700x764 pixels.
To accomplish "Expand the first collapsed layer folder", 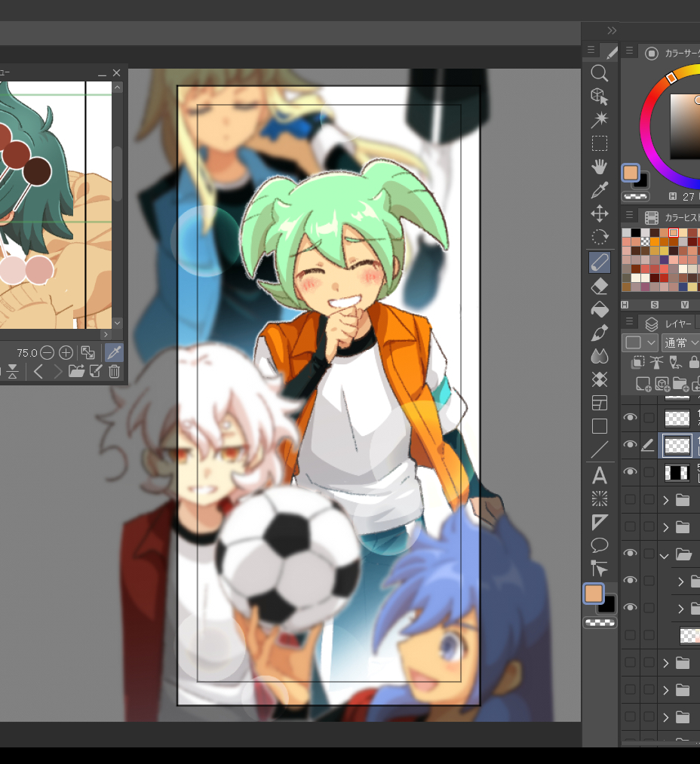I will click(666, 500).
